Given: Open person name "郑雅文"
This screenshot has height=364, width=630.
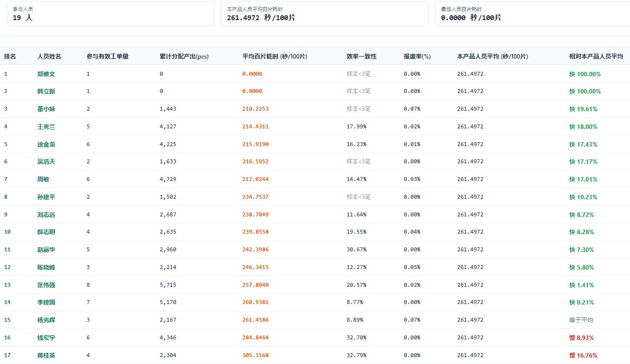Looking at the screenshot, I should pyautogui.click(x=46, y=74).
